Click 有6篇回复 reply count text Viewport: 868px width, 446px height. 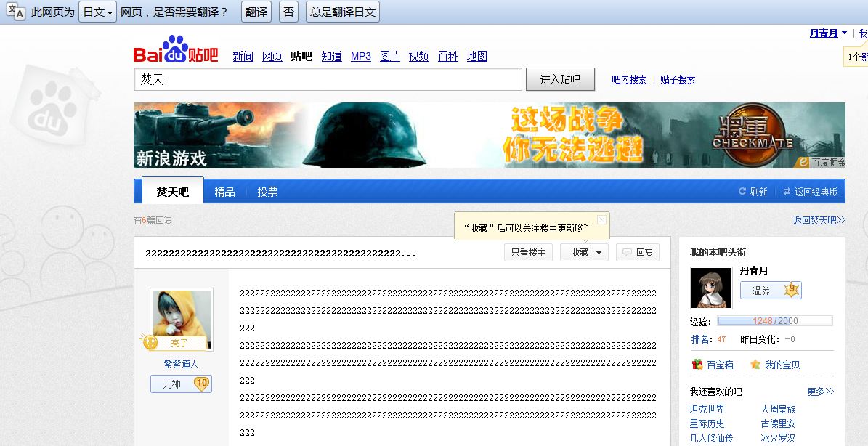coord(153,219)
